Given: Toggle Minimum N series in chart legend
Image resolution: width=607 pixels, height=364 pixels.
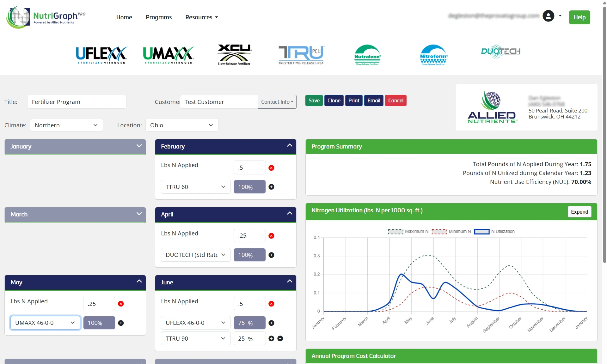Looking at the screenshot, I should 451,232.
